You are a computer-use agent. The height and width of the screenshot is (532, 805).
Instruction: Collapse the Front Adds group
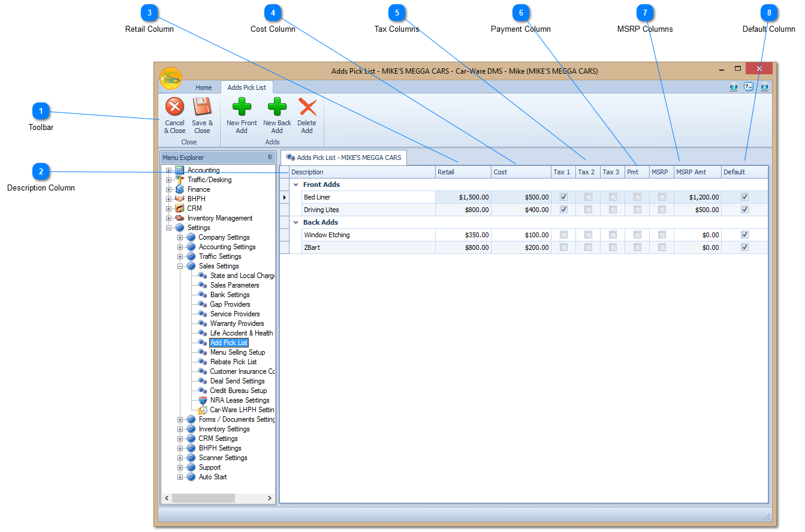tap(296, 185)
